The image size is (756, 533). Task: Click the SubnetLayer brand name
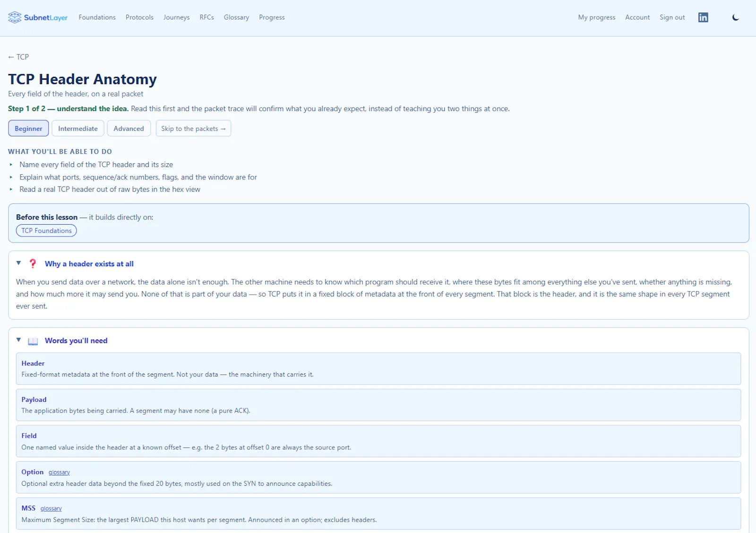[46, 17]
